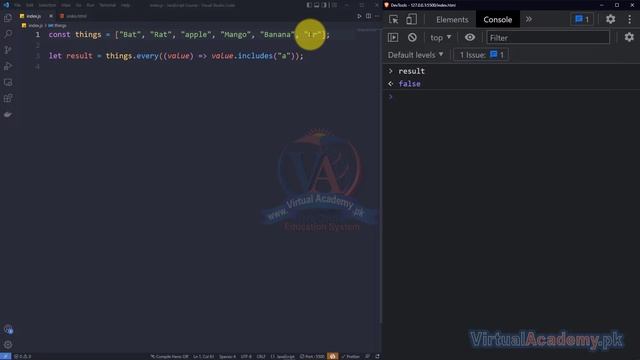
Task: Open the Terminal menu
Action: pos(107,5)
